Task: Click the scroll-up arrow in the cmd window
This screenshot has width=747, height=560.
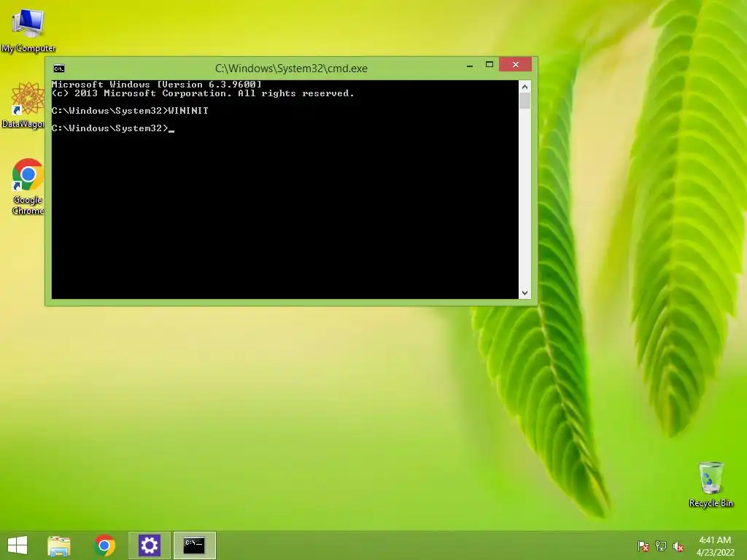Action: pyautogui.click(x=525, y=87)
